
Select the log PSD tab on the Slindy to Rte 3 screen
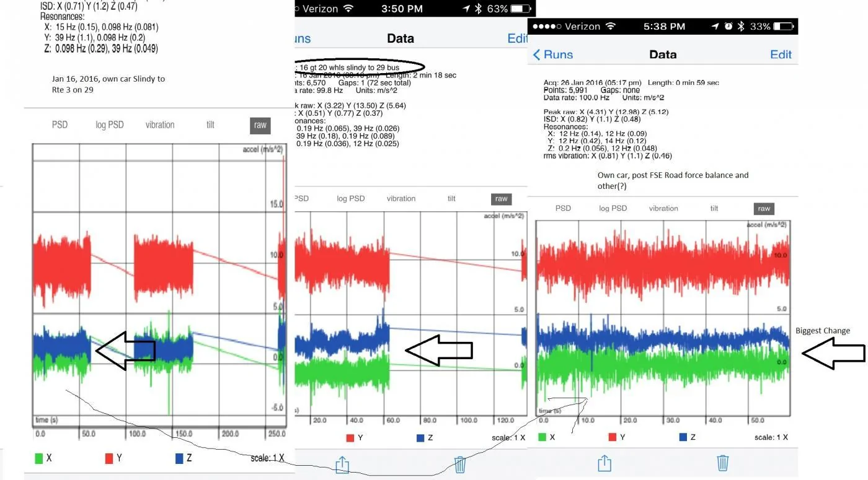coord(109,124)
